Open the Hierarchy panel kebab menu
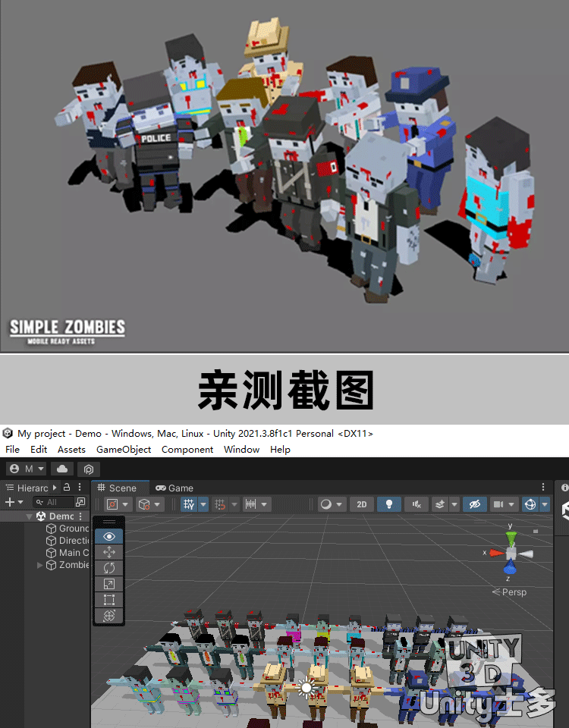The height and width of the screenshot is (728, 569). click(x=80, y=487)
